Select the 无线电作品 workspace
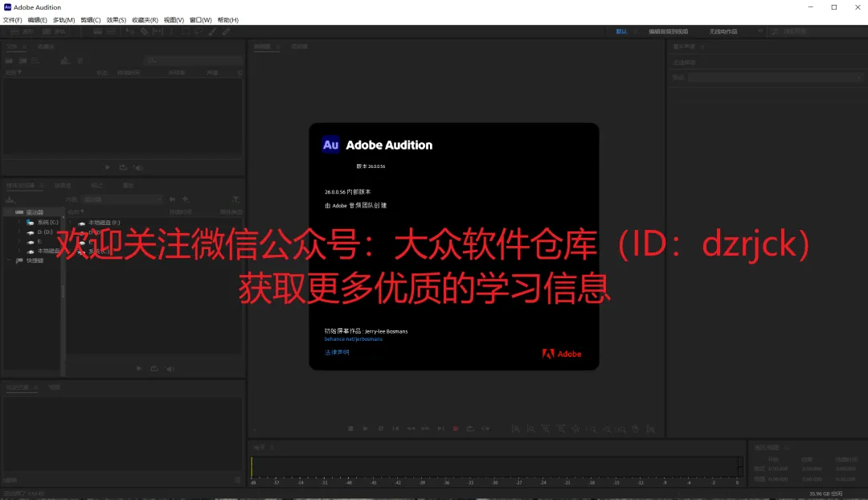This screenshot has height=500, width=868. [x=723, y=31]
